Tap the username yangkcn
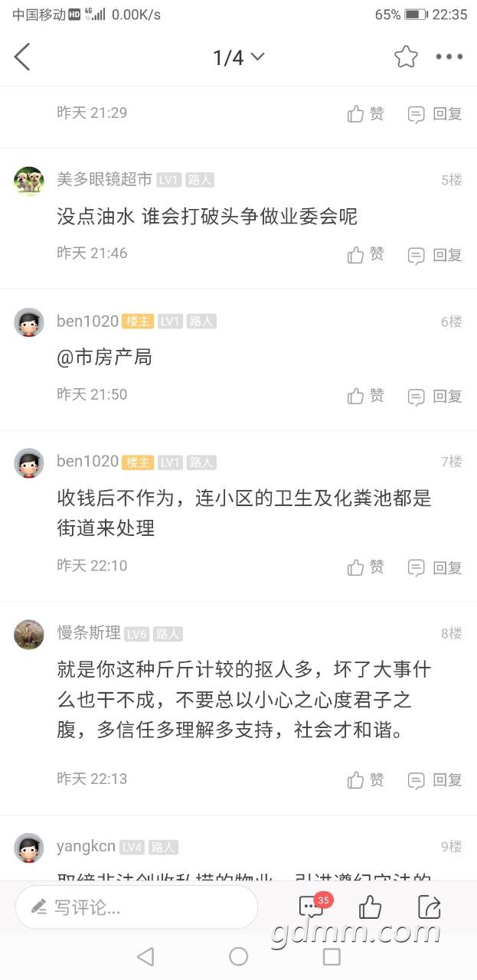477x980 pixels. (x=86, y=846)
